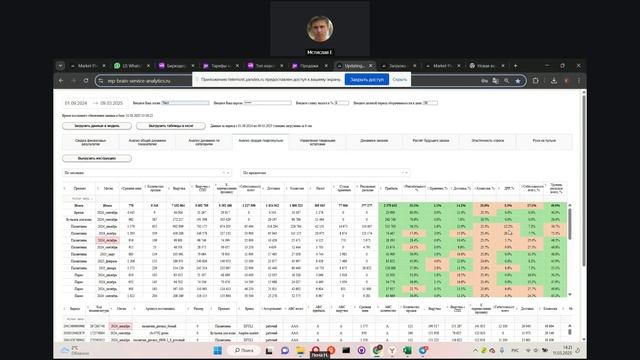Screen dimensions: 640x360
Task: Click the blue Закрыть доступ button
Action: pos(367,79)
